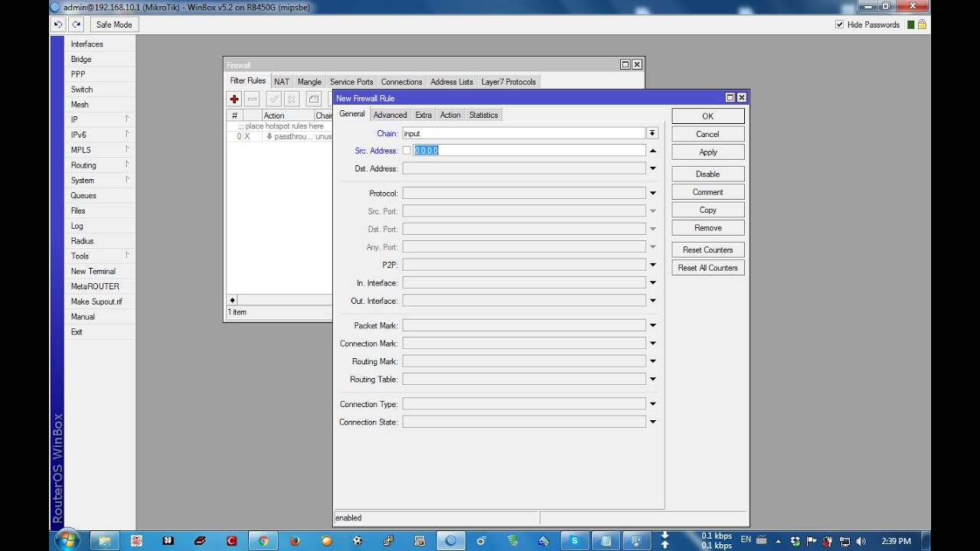Open the IP menu in sidebar

[100, 119]
